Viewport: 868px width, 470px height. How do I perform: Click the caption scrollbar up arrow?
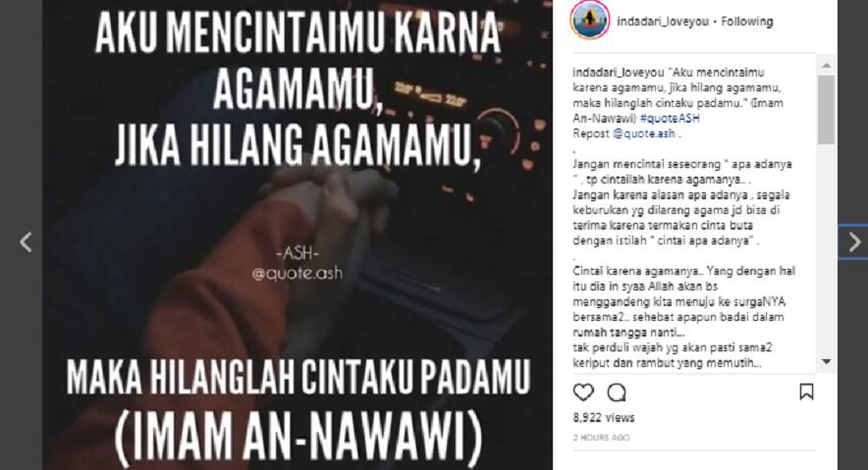point(827,66)
